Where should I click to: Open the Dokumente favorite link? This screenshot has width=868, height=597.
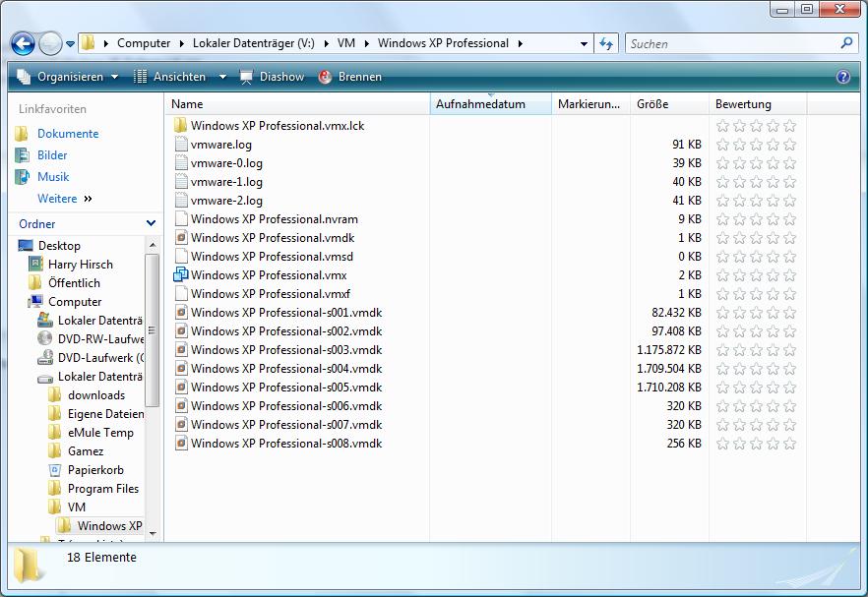68,134
